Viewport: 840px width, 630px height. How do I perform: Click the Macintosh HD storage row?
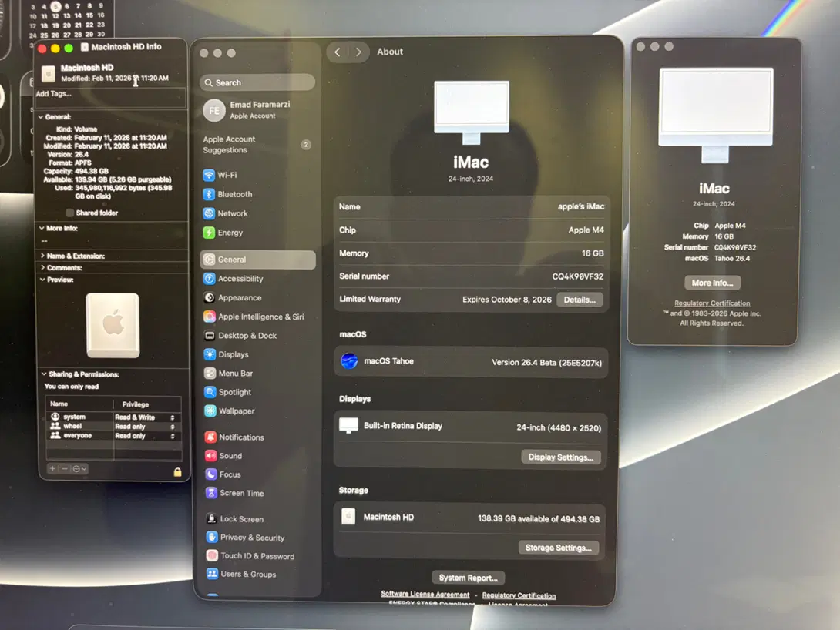coord(470,518)
